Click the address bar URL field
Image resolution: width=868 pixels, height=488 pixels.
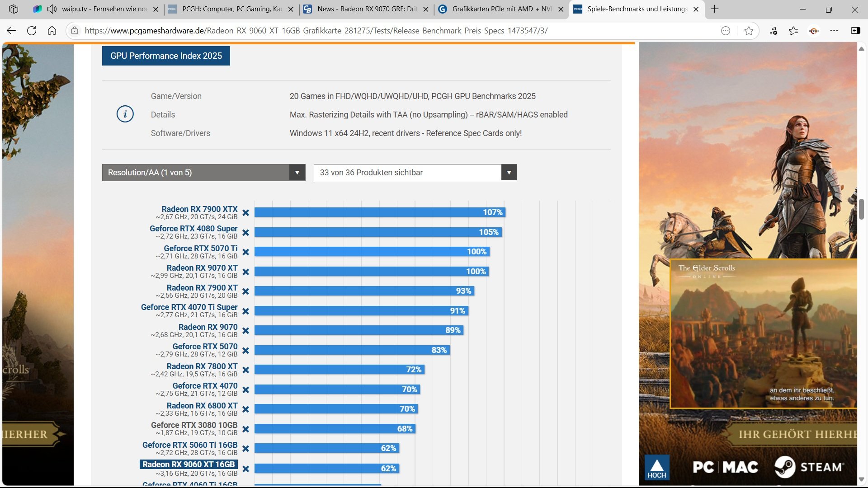pyautogui.click(x=316, y=31)
